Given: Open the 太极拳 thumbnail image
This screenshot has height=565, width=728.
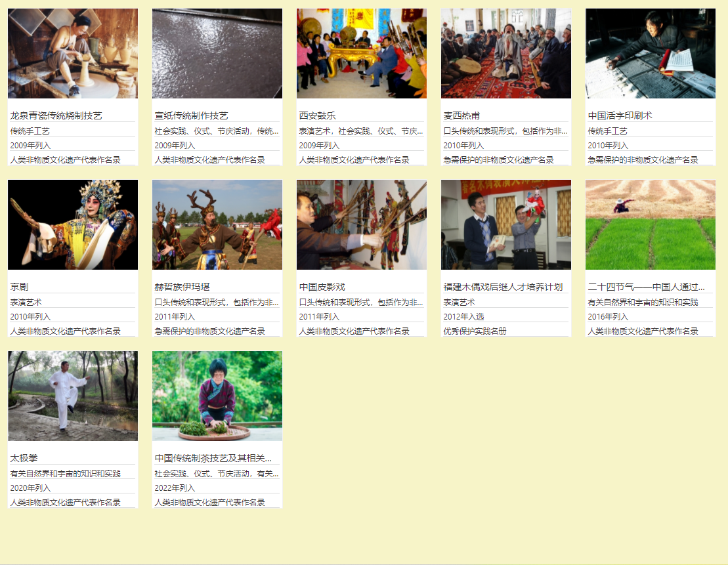Looking at the screenshot, I should coord(73,396).
